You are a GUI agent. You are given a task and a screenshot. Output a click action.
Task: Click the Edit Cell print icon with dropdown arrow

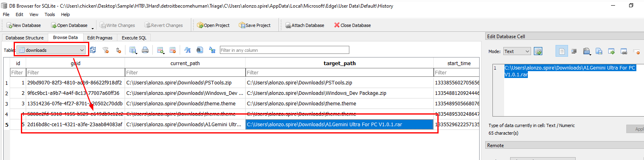point(587,51)
